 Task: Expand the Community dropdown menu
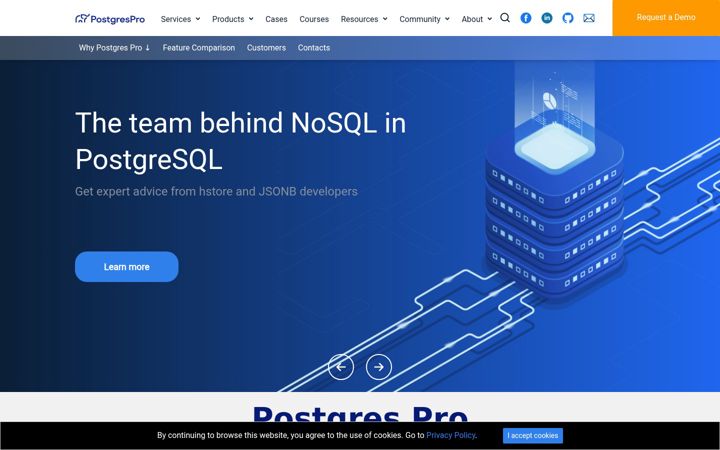coord(424,19)
